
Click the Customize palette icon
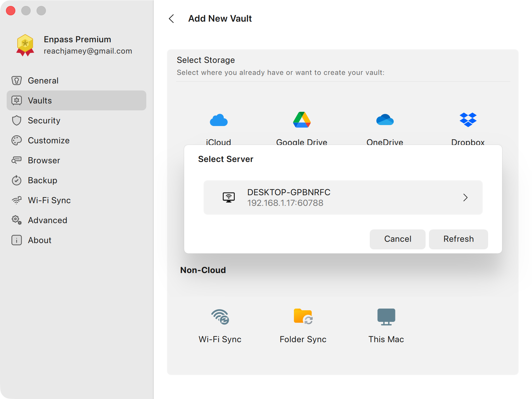[x=17, y=140]
